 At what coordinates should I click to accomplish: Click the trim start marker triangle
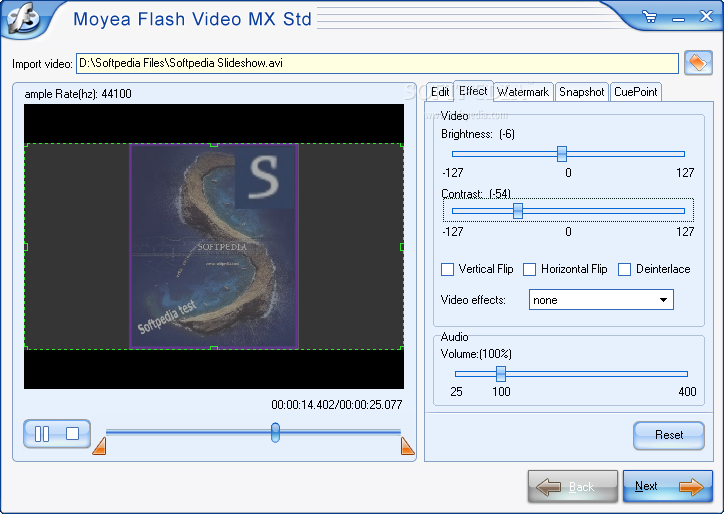coord(99,447)
